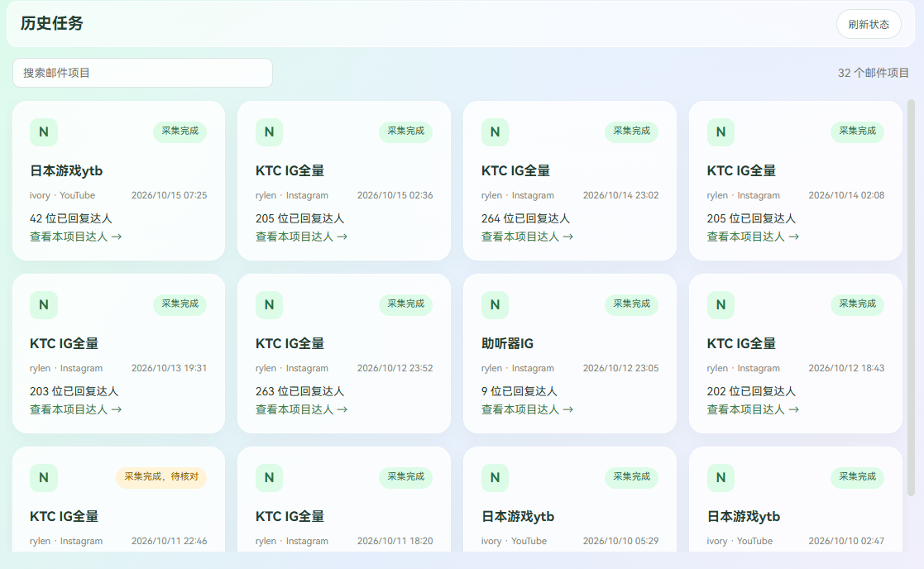This screenshot has height=569, width=924.
Task: Click the 刷新状态 refresh button
Action: point(869,24)
